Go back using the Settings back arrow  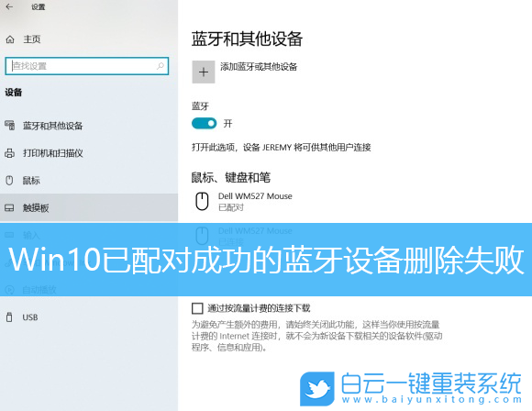(9, 6)
